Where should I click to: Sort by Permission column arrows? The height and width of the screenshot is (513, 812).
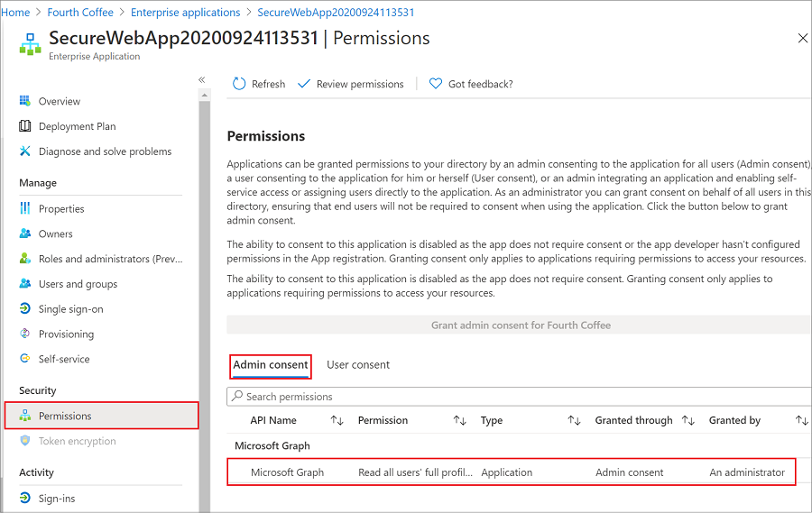pos(459,420)
